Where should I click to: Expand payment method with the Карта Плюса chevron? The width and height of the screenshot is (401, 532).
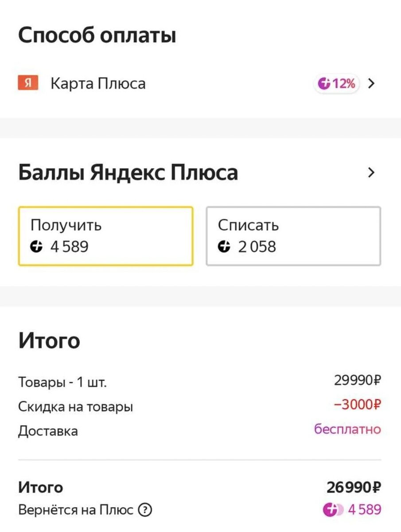[x=371, y=83]
